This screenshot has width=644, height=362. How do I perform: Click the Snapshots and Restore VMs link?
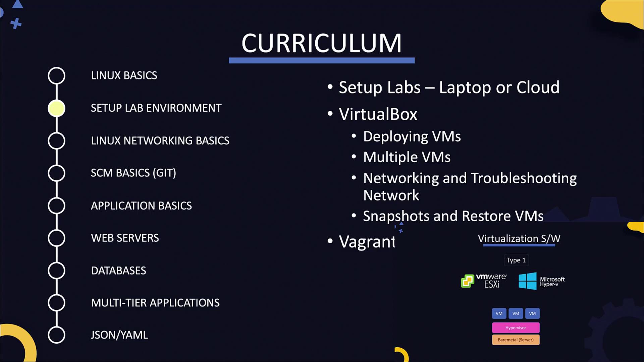pos(453,216)
